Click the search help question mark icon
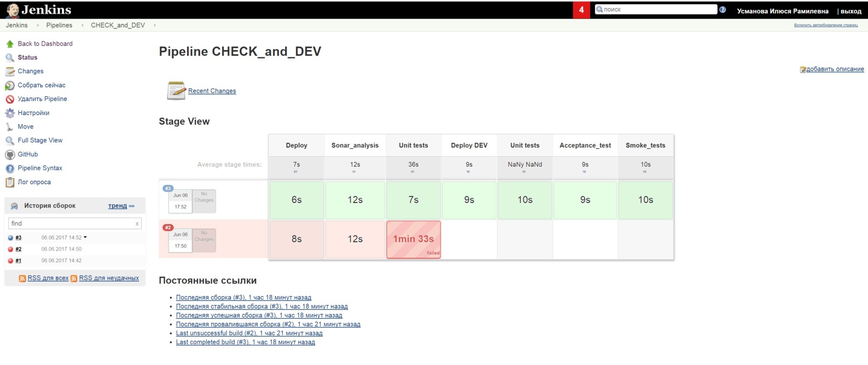The height and width of the screenshot is (365, 868). point(722,10)
